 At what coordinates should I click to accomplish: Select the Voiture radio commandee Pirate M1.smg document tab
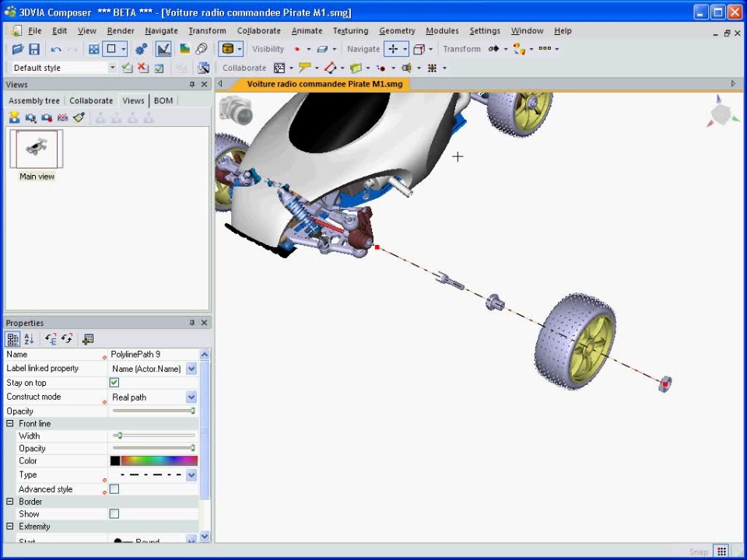(x=325, y=84)
